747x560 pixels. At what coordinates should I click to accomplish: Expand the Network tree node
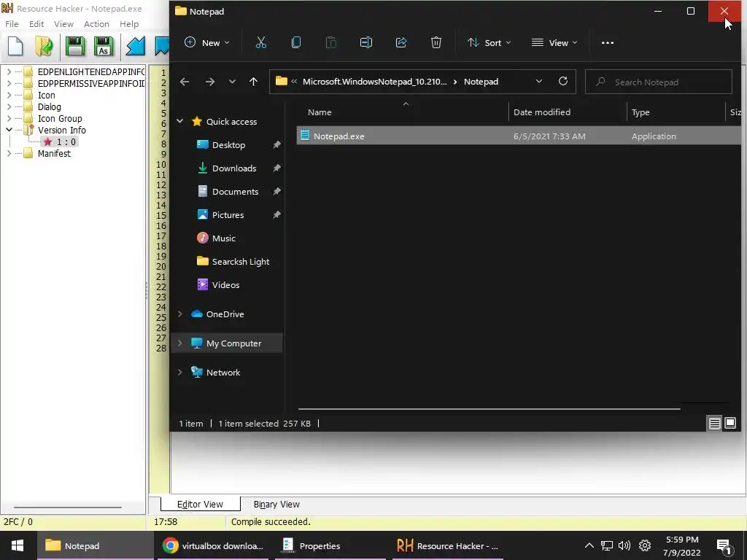click(180, 373)
